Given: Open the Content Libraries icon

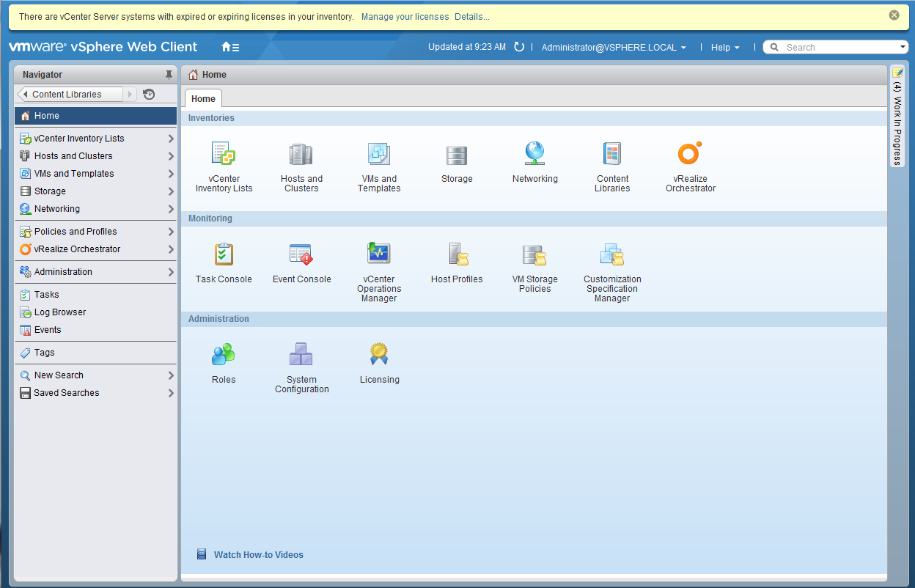Looking at the screenshot, I should click(612, 154).
